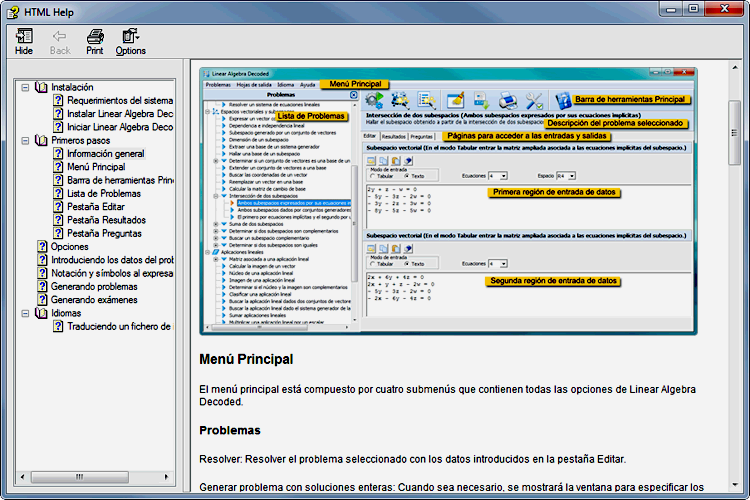Select Tabular radio under the second Subespacio vectorial
This screenshot has height=500, width=750.
click(x=373, y=264)
